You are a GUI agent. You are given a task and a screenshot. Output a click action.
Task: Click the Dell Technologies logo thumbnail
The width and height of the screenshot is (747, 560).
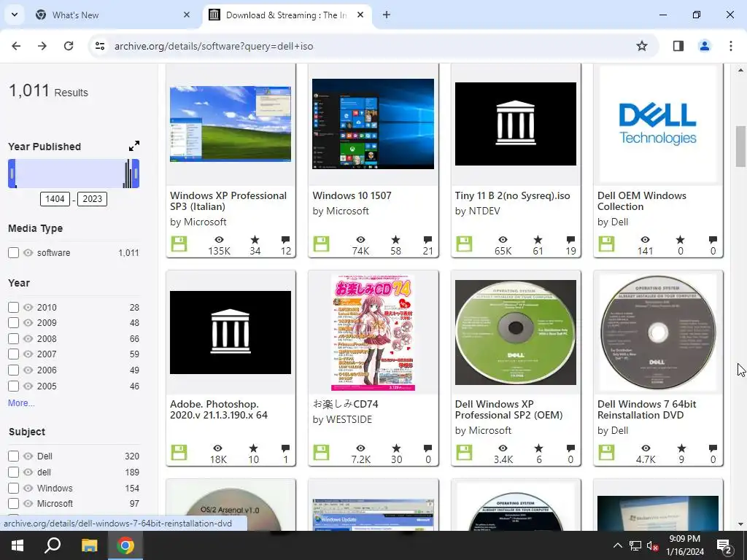(x=658, y=124)
